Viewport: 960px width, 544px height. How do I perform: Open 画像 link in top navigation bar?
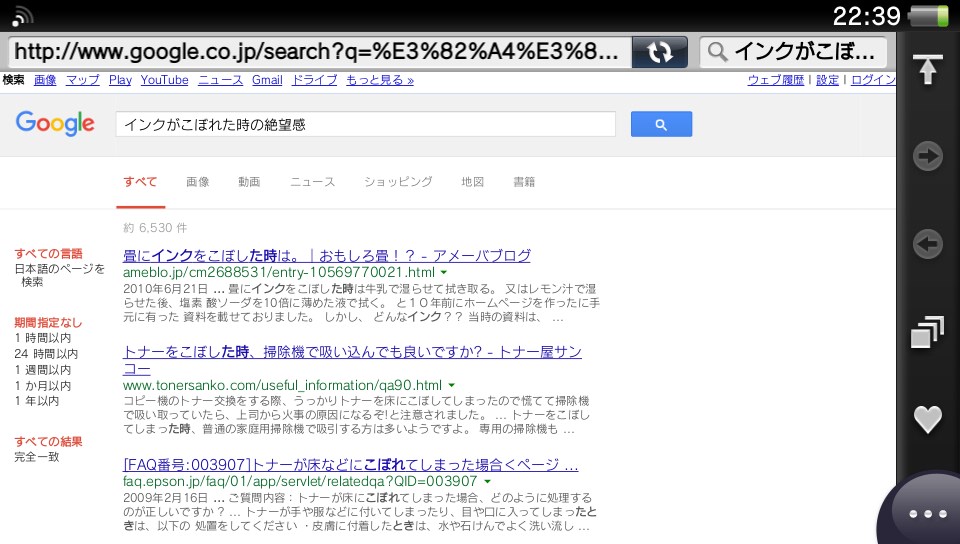(45, 80)
